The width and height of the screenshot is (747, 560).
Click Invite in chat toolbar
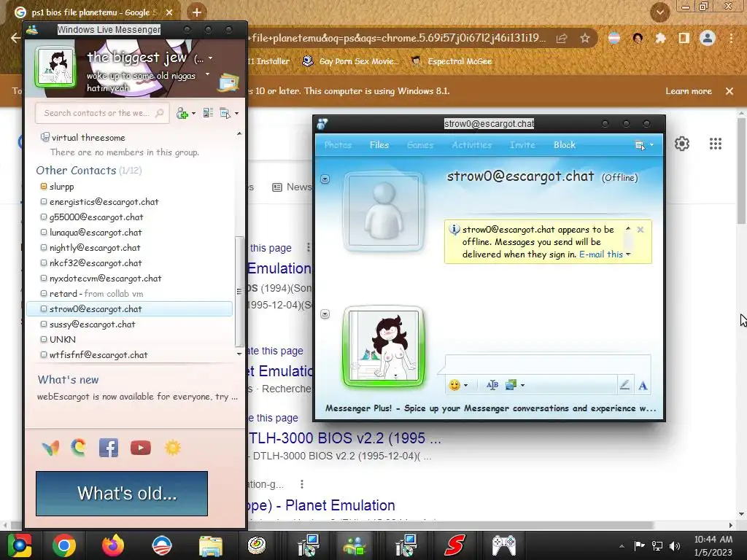click(x=522, y=145)
